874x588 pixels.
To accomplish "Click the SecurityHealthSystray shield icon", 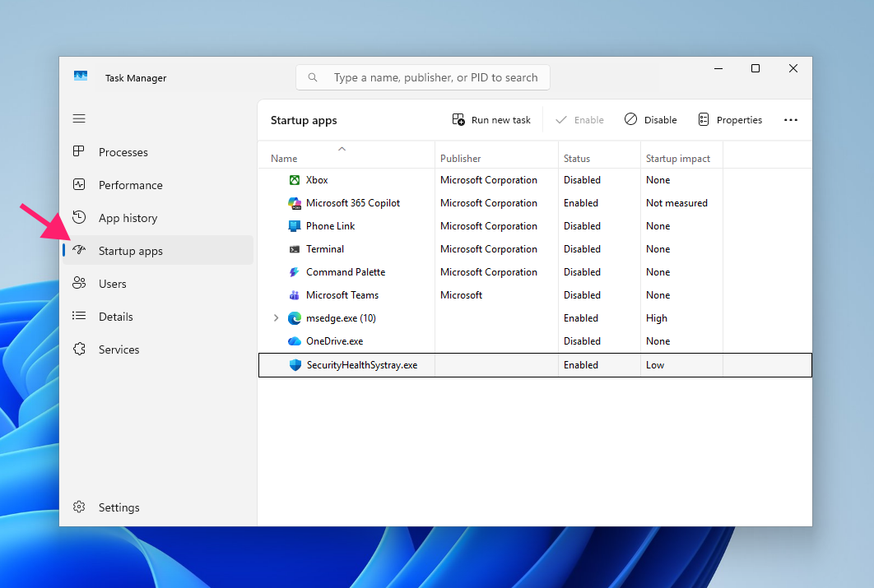I will coord(295,364).
